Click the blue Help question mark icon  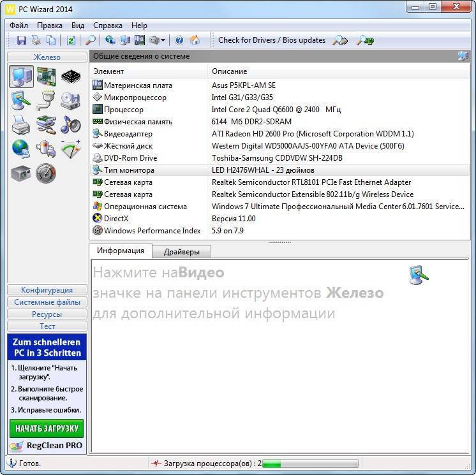(179, 40)
